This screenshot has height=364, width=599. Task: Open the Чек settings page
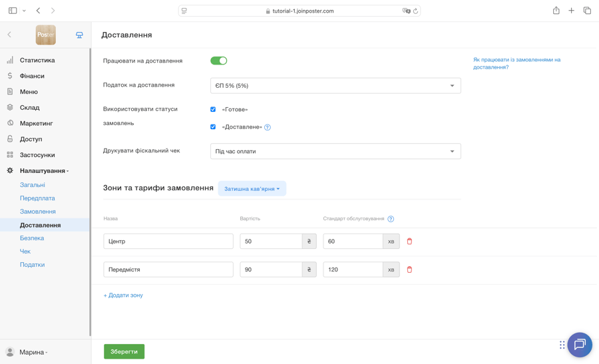pos(25,252)
